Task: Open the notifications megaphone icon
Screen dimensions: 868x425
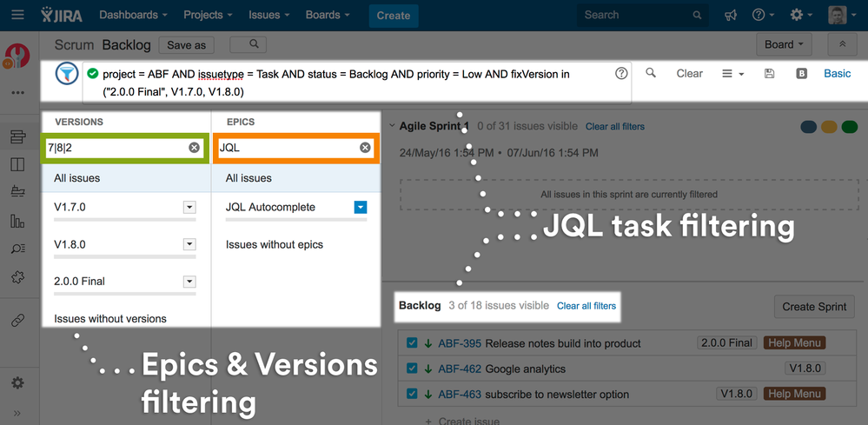Action: [x=731, y=16]
